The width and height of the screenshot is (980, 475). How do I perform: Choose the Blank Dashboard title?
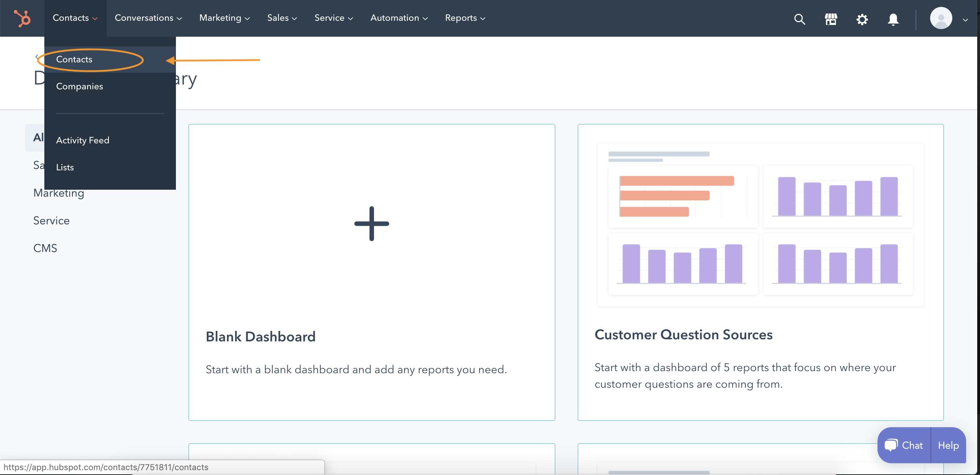click(261, 337)
